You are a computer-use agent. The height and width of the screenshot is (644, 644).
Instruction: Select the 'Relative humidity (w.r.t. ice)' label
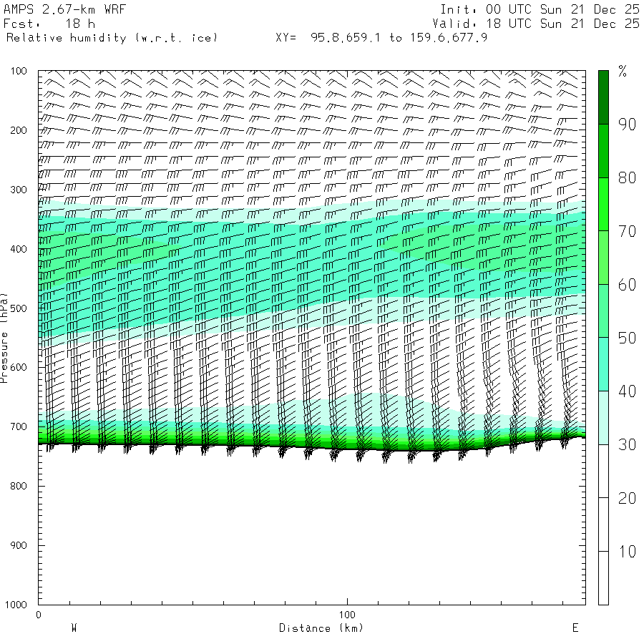point(111,37)
